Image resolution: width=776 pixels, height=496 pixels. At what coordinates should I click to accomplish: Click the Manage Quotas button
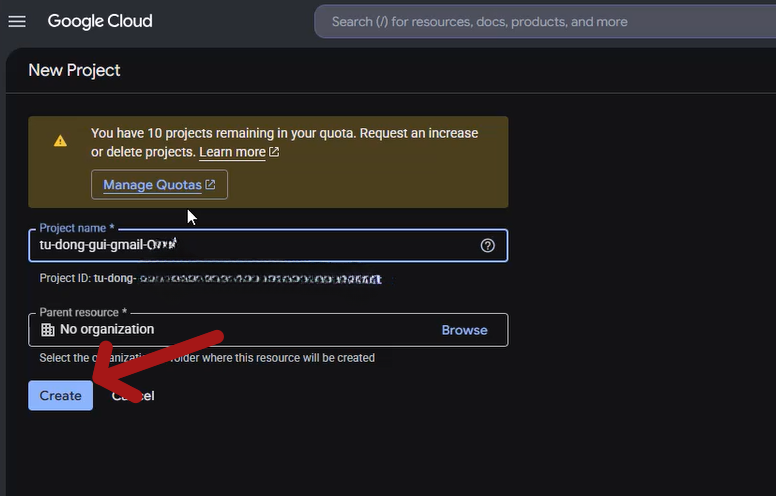(x=159, y=185)
